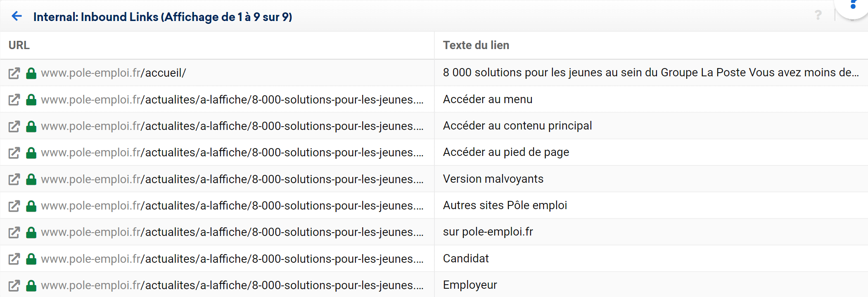Open external link icon in 'Employeur' row
This screenshot has height=297, width=868.
14,285
